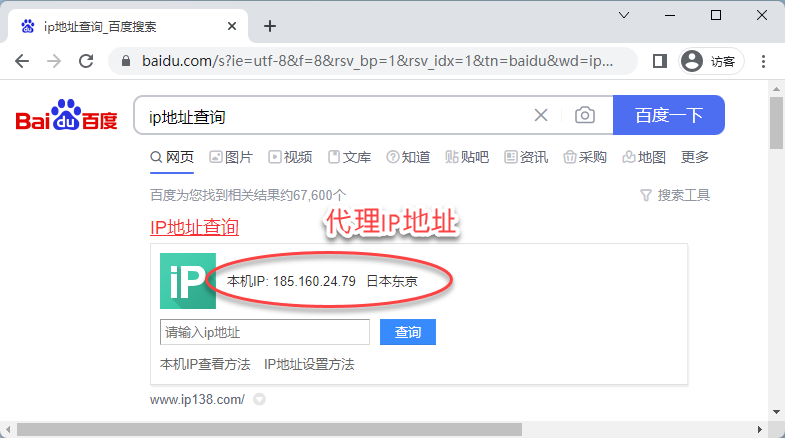
Task: Open Chrome's three-dot menu
Action: tap(763, 61)
